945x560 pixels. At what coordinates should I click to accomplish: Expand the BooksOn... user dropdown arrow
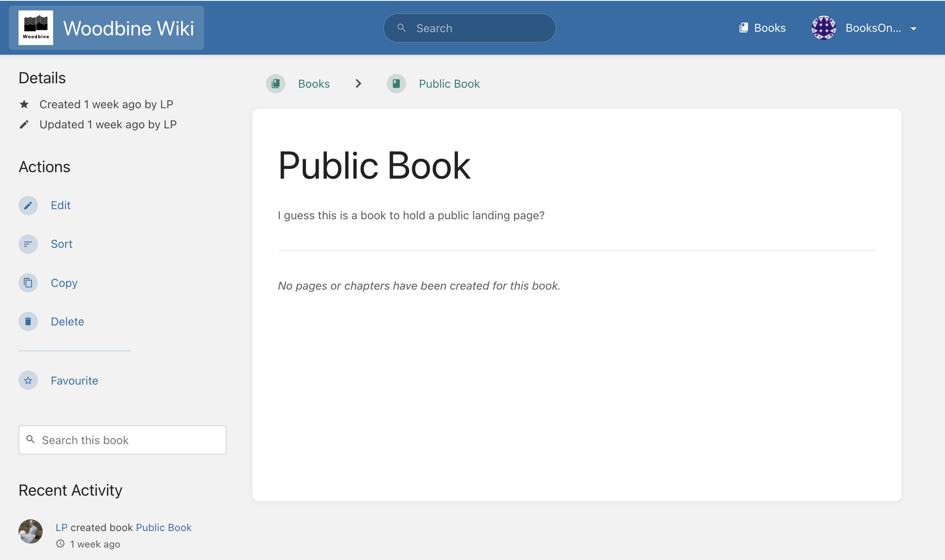[x=914, y=29]
